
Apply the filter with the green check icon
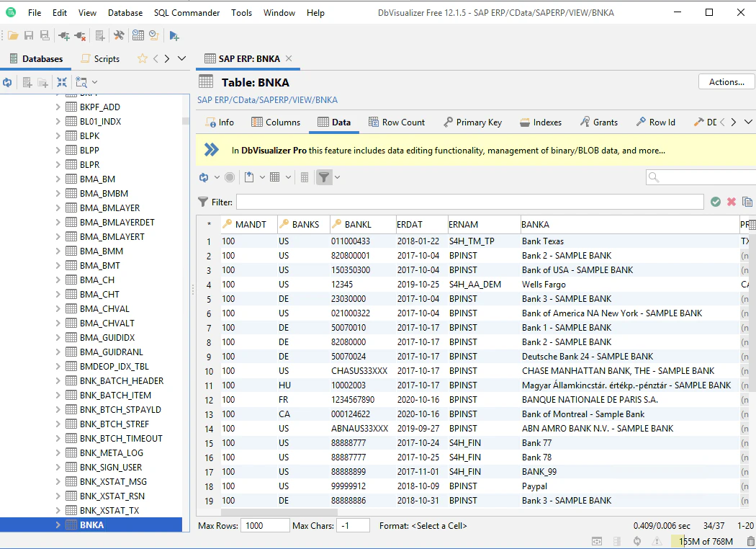point(716,202)
